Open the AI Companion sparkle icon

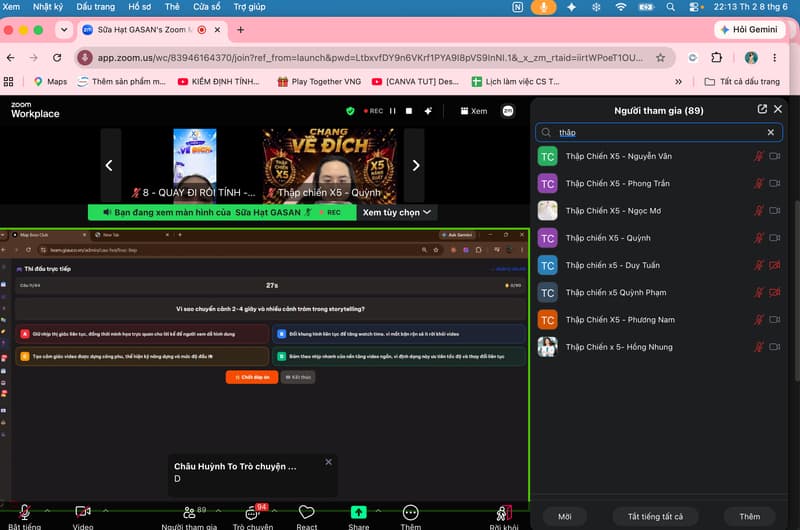pos(428,111)
